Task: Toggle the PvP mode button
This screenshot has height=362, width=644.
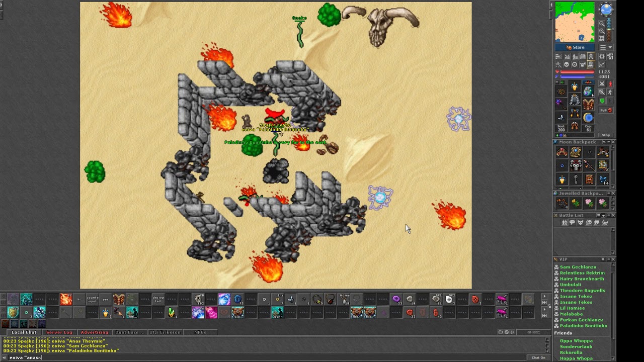Action: pyautogui.click(x=606, y=110)
